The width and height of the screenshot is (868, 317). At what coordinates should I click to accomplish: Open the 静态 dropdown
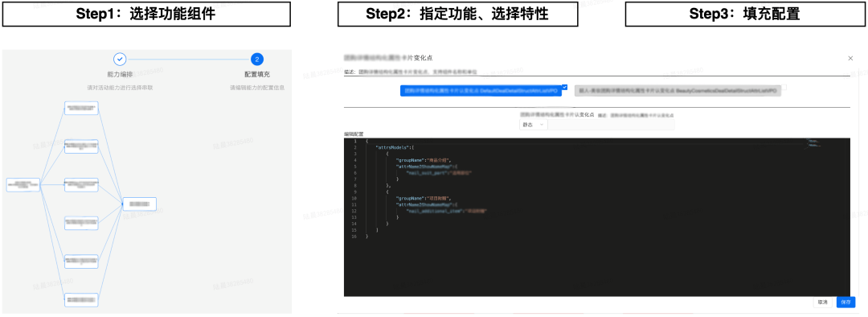tap(534, 125)
